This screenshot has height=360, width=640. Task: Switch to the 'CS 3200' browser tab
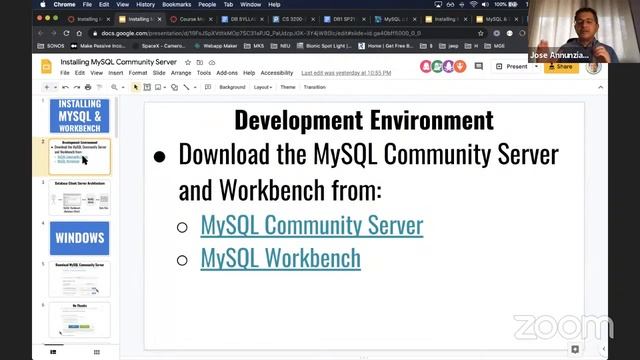click(294, 19)
